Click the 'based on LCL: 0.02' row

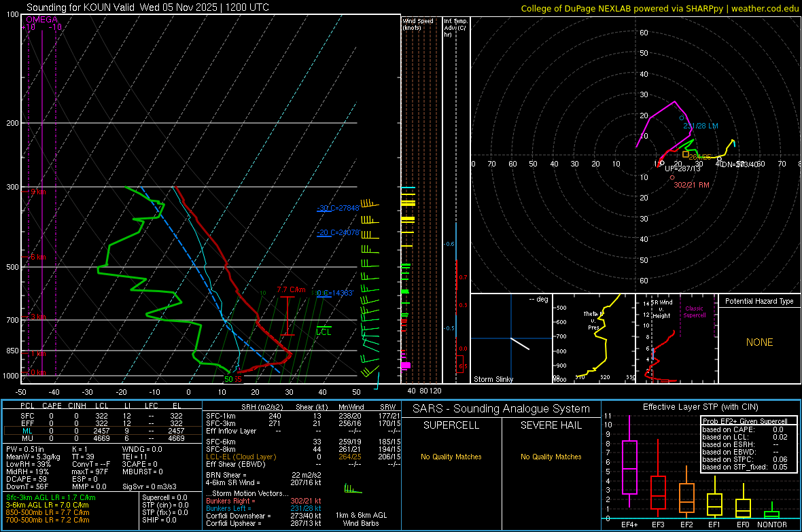744,436
